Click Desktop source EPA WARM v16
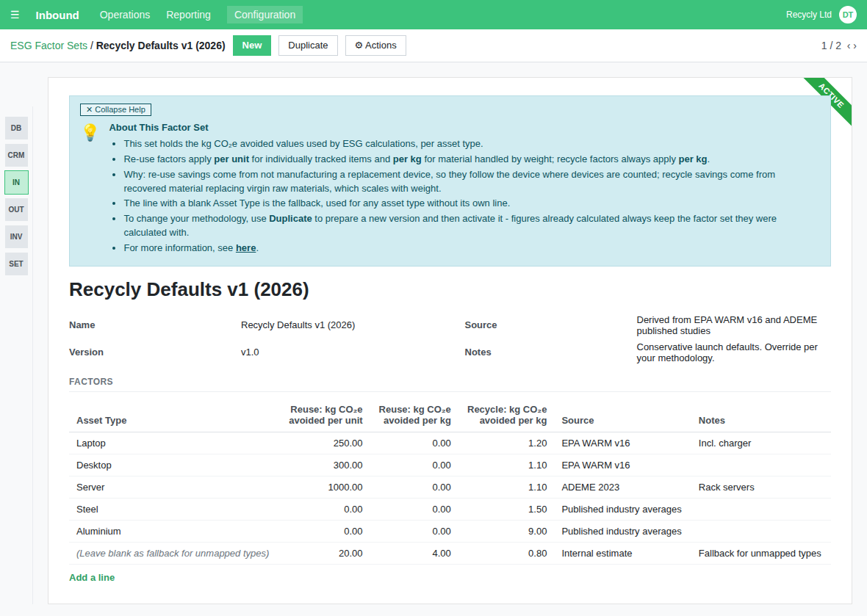 [595, 465]
